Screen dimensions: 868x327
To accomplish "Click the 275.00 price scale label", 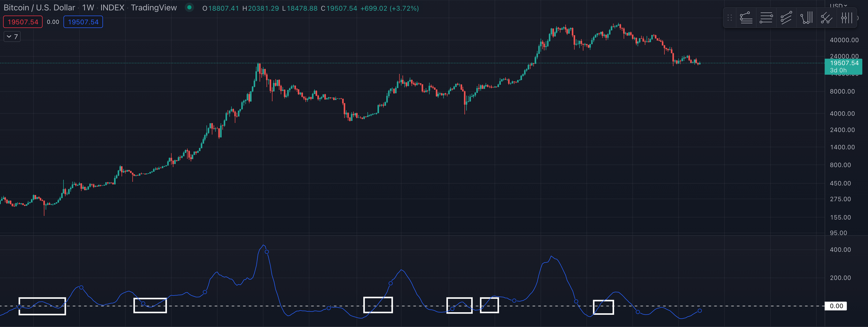I will (841, 199).
